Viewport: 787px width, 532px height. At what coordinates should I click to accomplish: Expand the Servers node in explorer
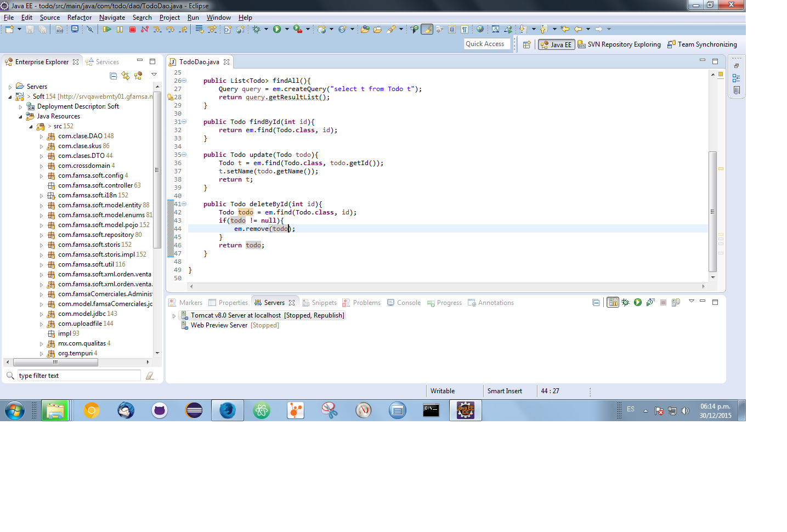point(10,87)
